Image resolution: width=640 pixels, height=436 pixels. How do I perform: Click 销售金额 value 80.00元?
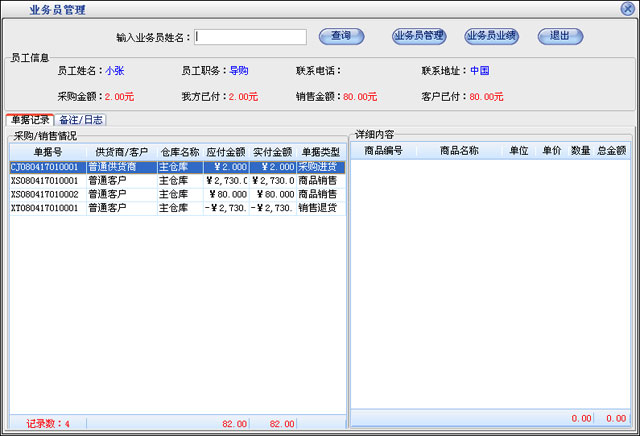tap(360, 97)
